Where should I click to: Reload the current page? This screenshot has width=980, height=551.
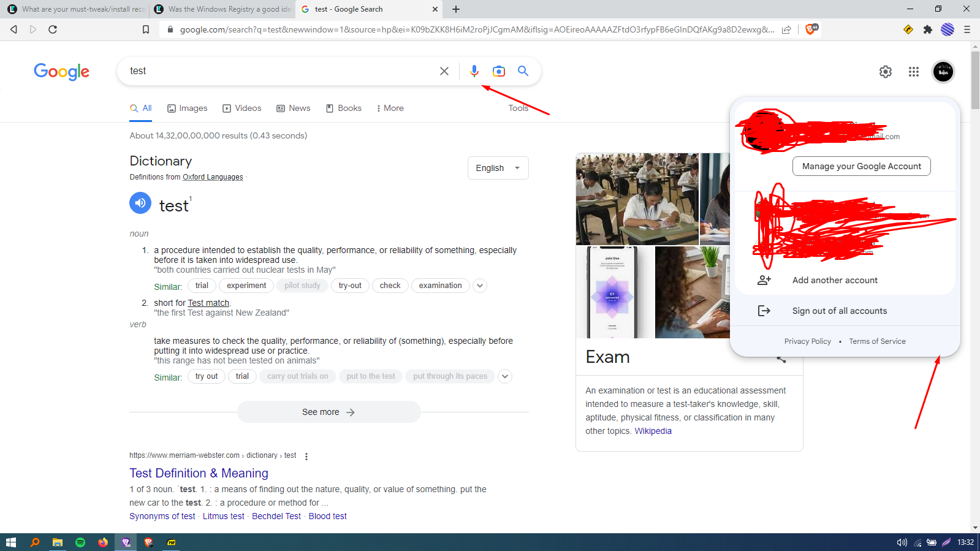[x=53, y=29]
